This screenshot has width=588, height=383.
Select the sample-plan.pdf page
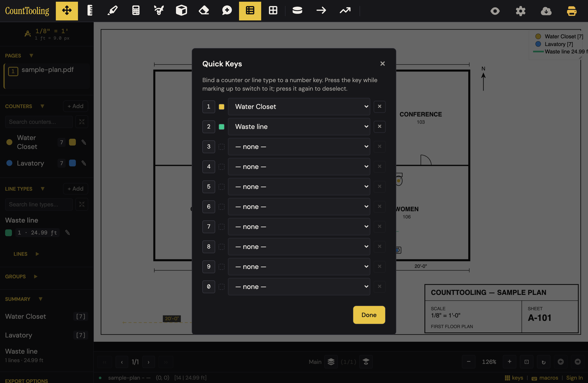click(x=47, y=76)
